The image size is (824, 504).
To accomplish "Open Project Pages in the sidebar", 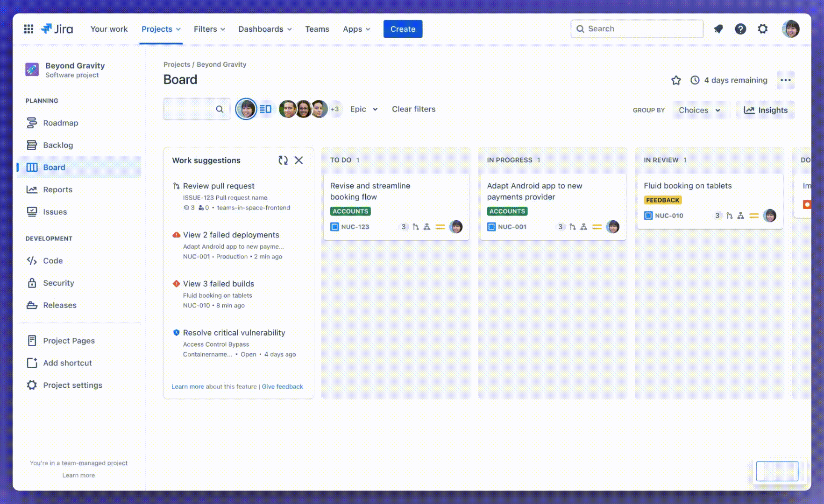I will 78,341.
